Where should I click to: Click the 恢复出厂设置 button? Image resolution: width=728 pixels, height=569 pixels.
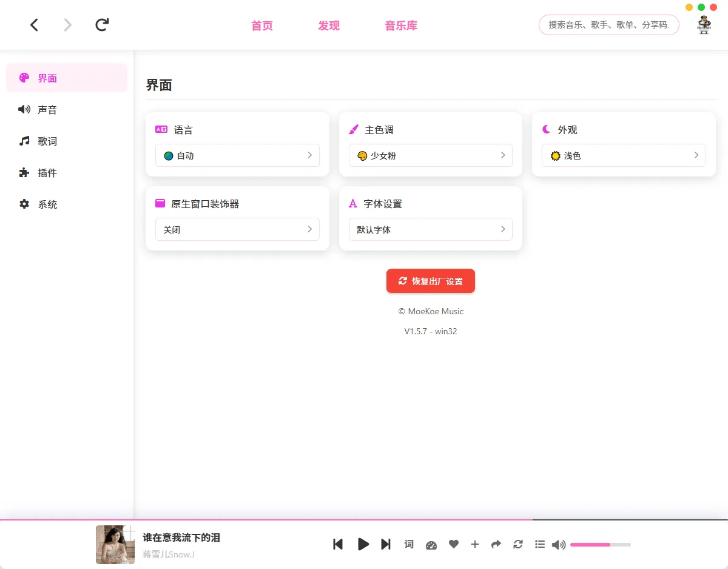pyautogui.click(x=430, y=281)
